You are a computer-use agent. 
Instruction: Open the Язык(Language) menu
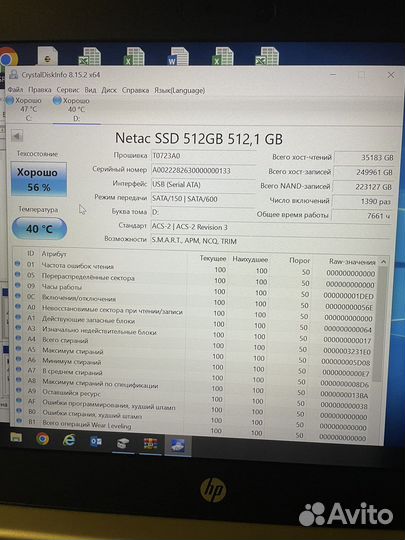click(179, 91)
